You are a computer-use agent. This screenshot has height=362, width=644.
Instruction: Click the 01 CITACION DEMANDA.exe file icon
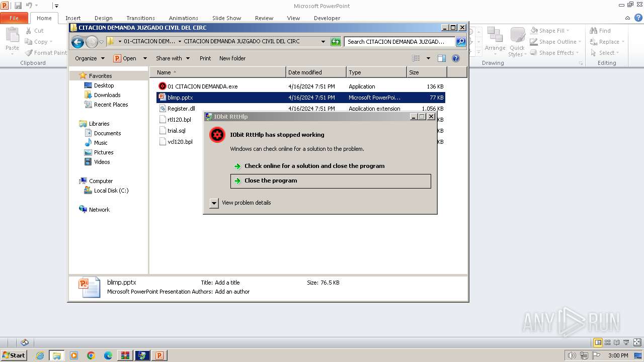click(x=162, y=86)
